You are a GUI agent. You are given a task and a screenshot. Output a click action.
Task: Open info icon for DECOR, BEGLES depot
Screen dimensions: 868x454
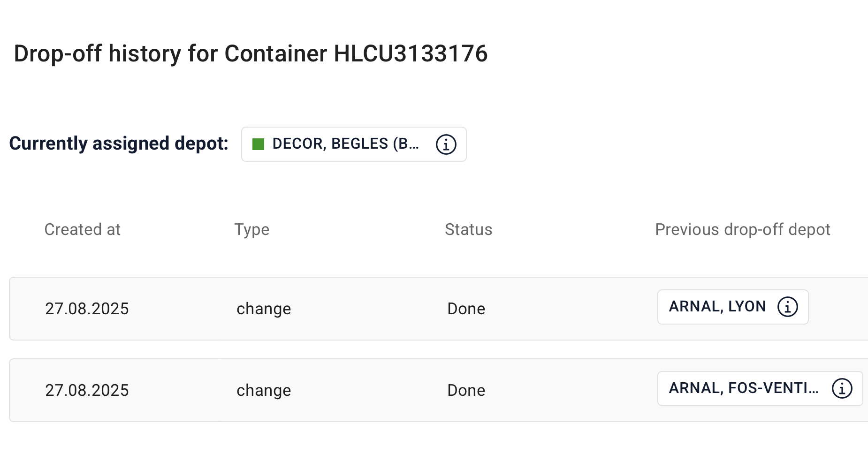tap(446, 144)
